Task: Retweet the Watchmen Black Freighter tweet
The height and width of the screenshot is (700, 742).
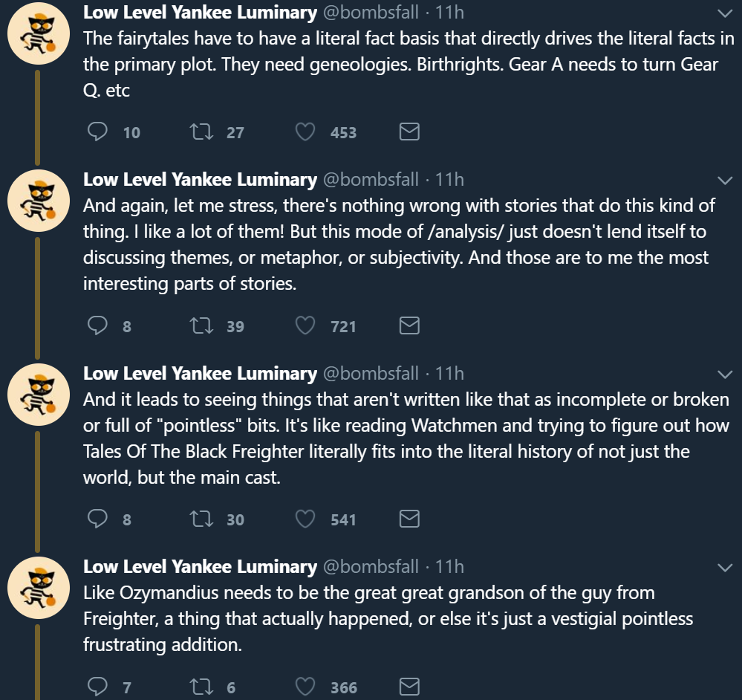Action: point(199,519)
